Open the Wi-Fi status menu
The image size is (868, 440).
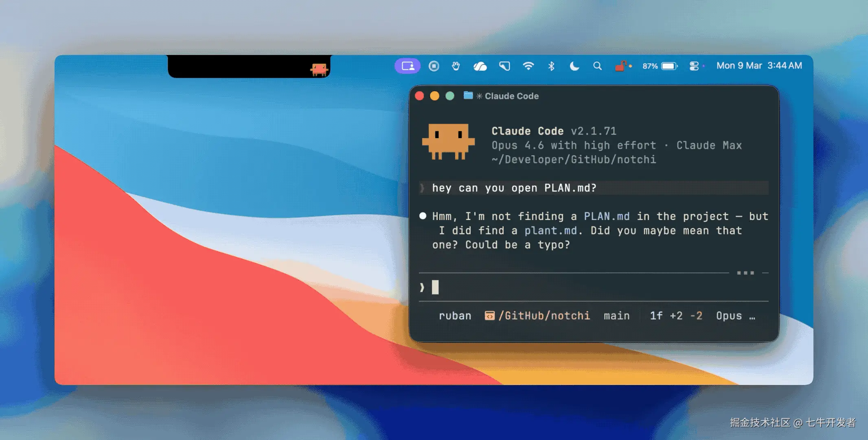pyautogui.click(x=528, y=66)
